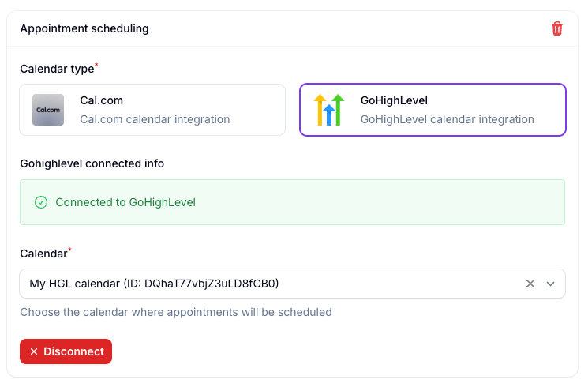Click the 'Connected to GoHighLevel' status text
The image size is (588, 387).
pyautogui.click(x=125, y=202)
